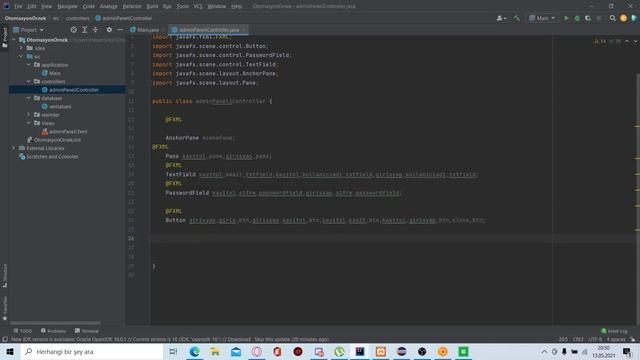Open Task View on the taskbar

173,351
